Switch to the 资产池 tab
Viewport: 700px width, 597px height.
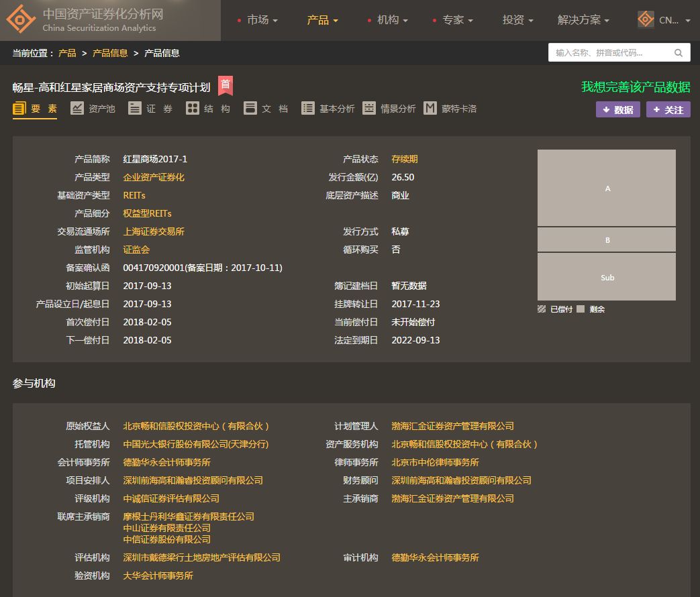[x=93, y=109]
